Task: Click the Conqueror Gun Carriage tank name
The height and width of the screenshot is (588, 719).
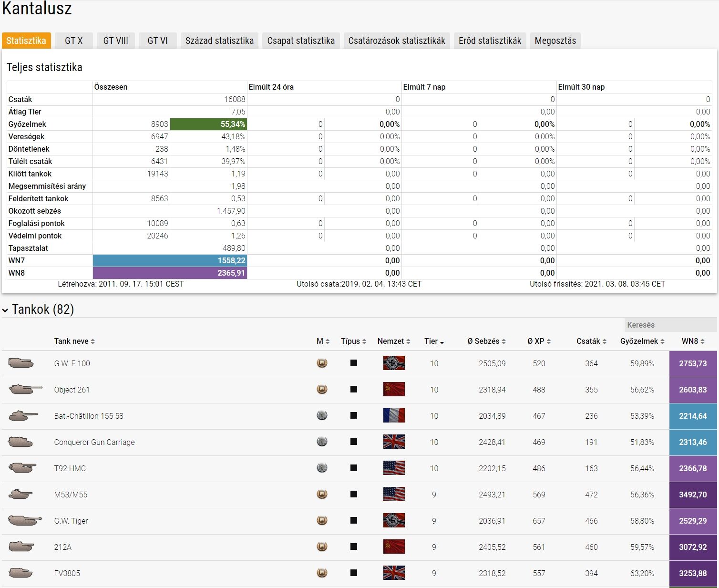Action: click(x=94, y=442)
